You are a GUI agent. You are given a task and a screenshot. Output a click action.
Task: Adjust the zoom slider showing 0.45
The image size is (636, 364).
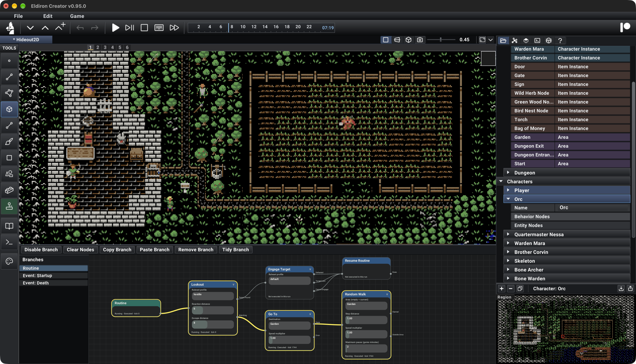point(441,40)
